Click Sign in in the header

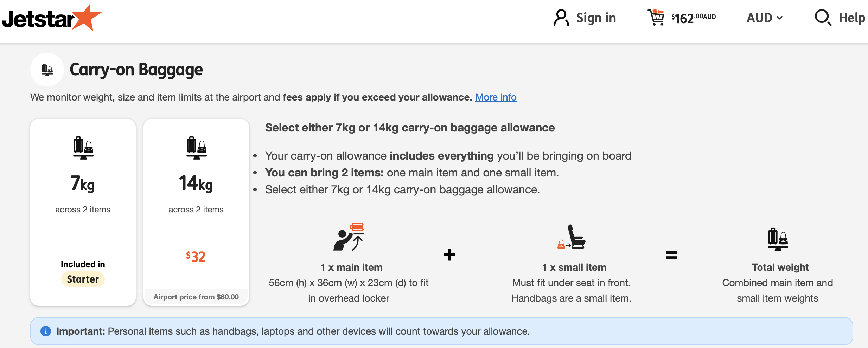(596, 18)
